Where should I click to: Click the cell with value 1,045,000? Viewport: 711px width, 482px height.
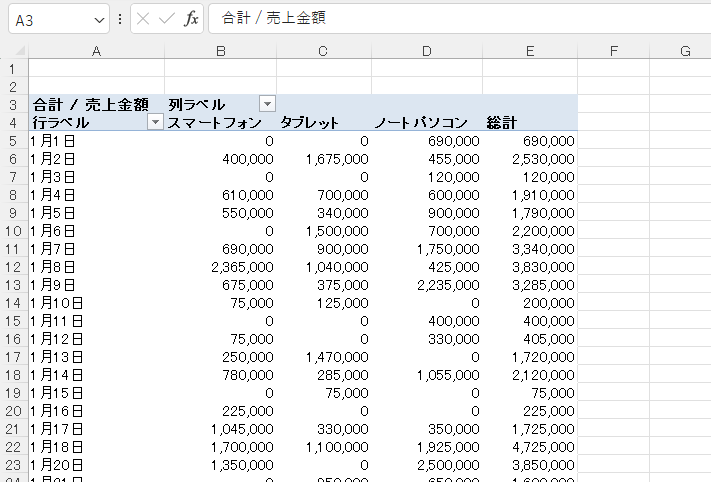click(x=220, y=428)
